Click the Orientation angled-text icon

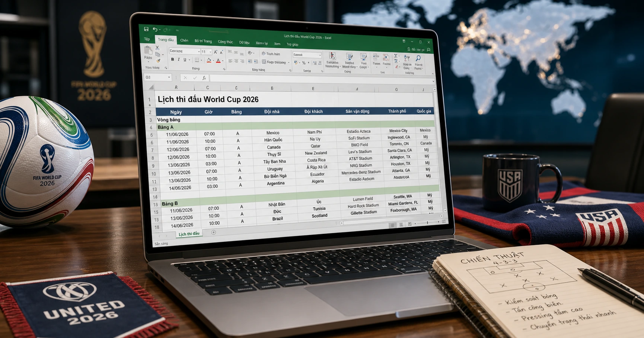pos(250,53)
